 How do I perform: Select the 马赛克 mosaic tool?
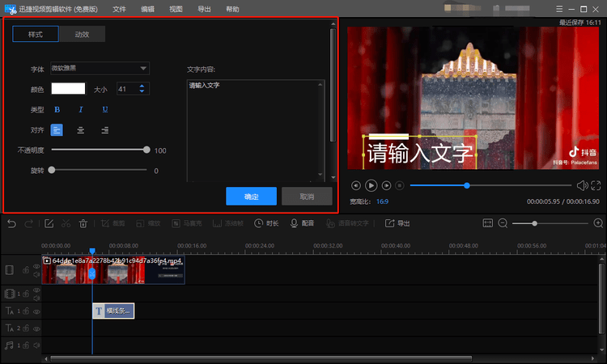point(187,223)
